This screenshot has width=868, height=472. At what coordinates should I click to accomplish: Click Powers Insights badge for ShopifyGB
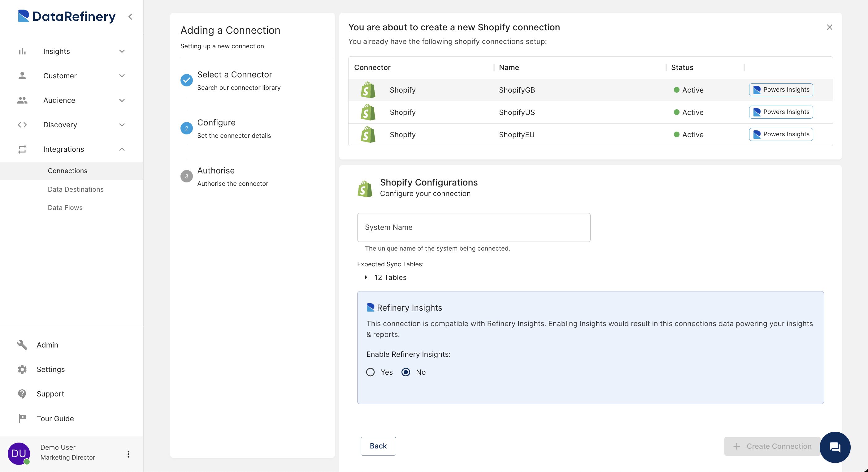[x=781, y=90]
